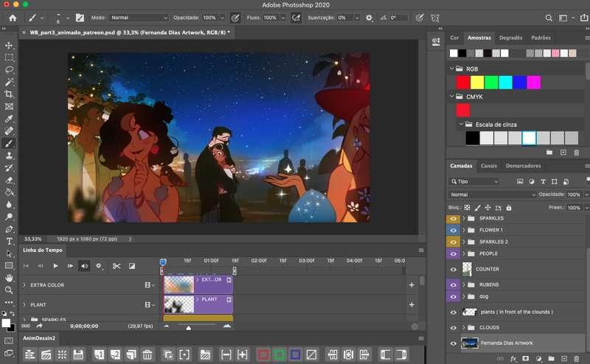Screen dimensions: 590x364
Task: Hide the COUNTER layer
Action: click(453, 269)
